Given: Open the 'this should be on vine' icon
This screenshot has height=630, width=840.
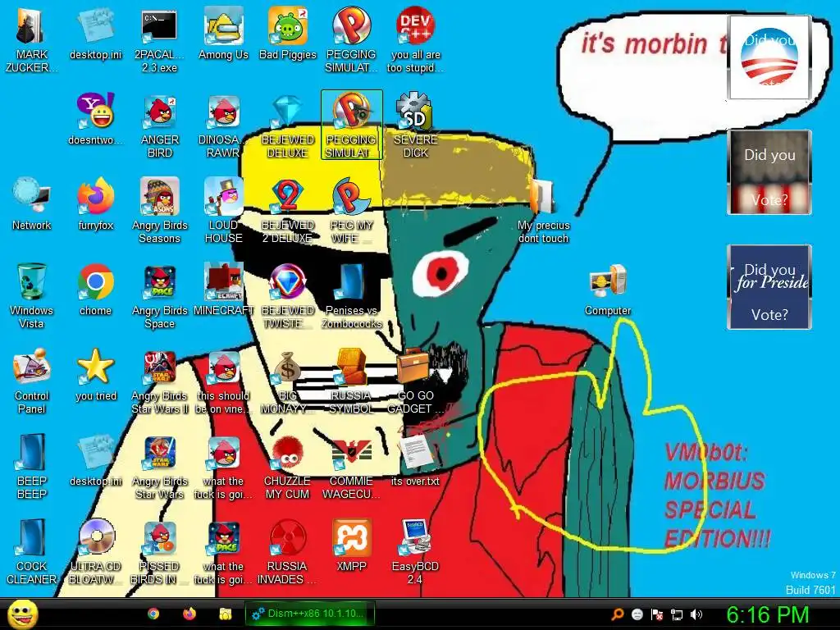Looking at the screenshot, I should (x=223, y=381).
